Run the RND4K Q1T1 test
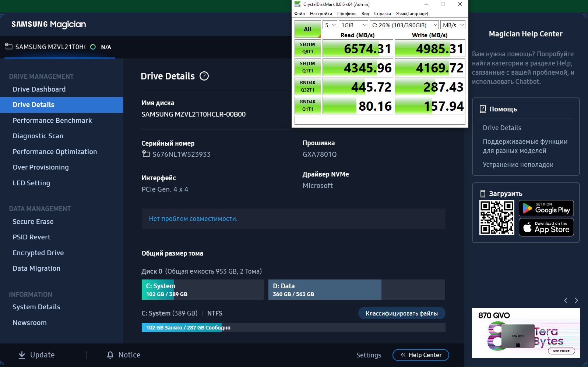The image size is (588, 367). [308, 106]
